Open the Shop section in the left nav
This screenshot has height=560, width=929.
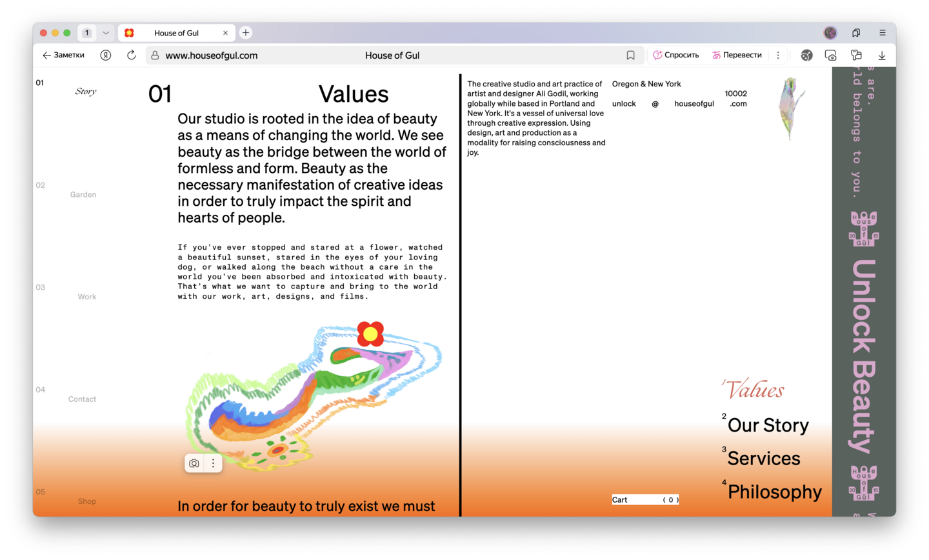pos(87,501)
